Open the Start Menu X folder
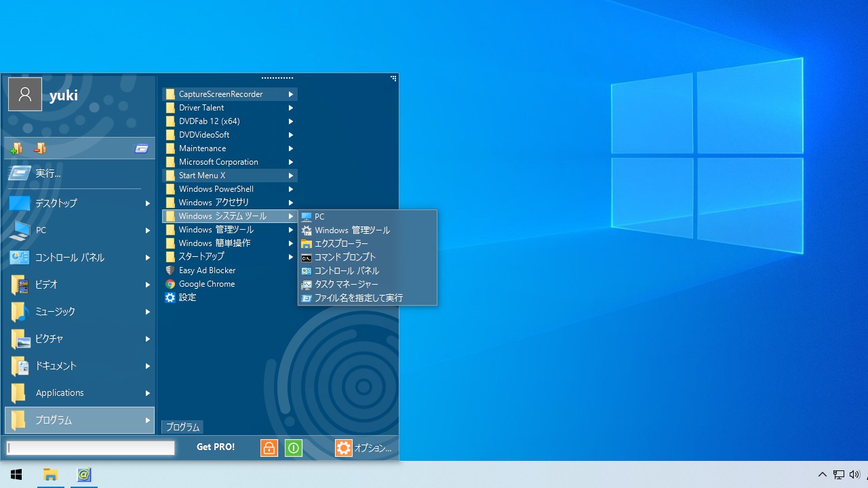The image size is (868, 488). tap(230, 176)
